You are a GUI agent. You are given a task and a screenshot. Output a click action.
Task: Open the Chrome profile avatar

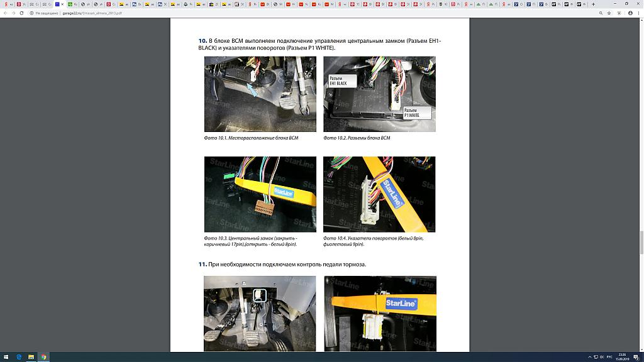tap(629, 13)
